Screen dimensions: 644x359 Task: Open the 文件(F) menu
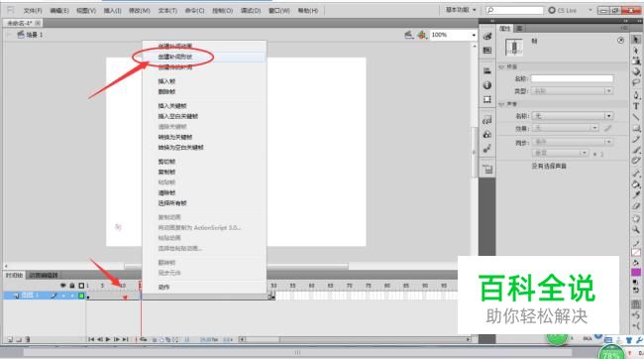(33, 10)
